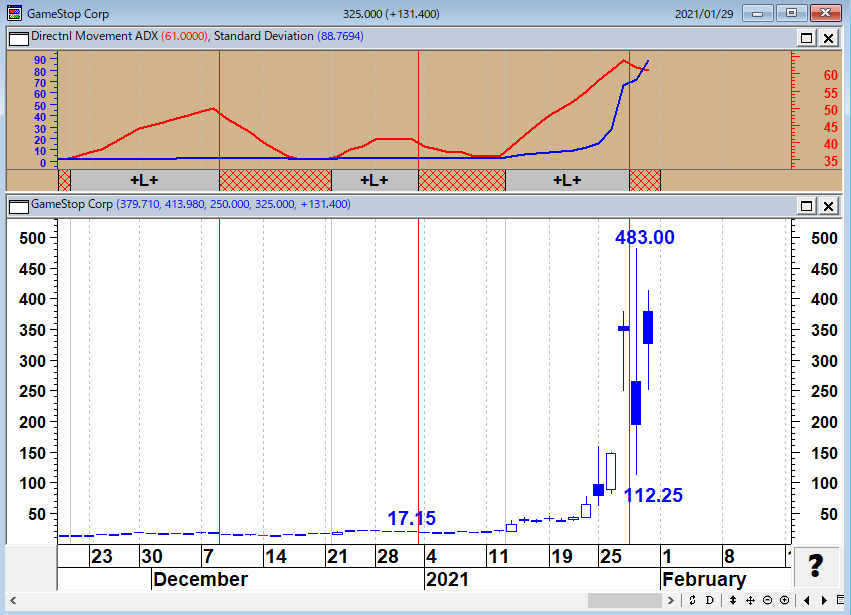
Task: Click the horizontal scrollbar thumb
Action: pos(625,600)
